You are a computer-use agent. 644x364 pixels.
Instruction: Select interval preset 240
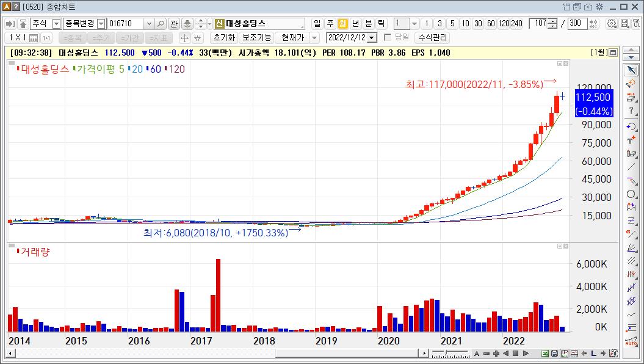pos(516,24)
